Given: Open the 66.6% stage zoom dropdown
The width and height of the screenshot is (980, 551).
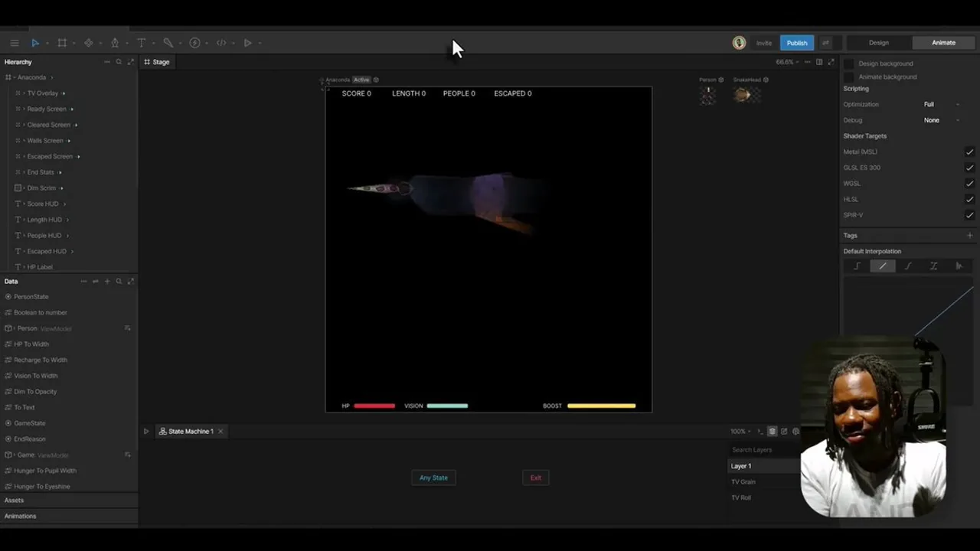Looking at the screenshot, I should point(787,62).
